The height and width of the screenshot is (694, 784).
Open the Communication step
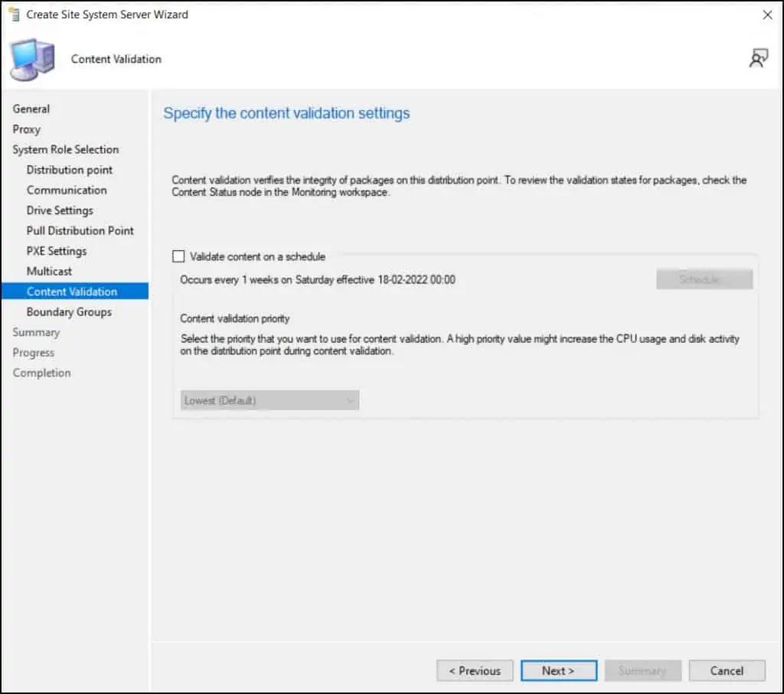tap(67, 190)
